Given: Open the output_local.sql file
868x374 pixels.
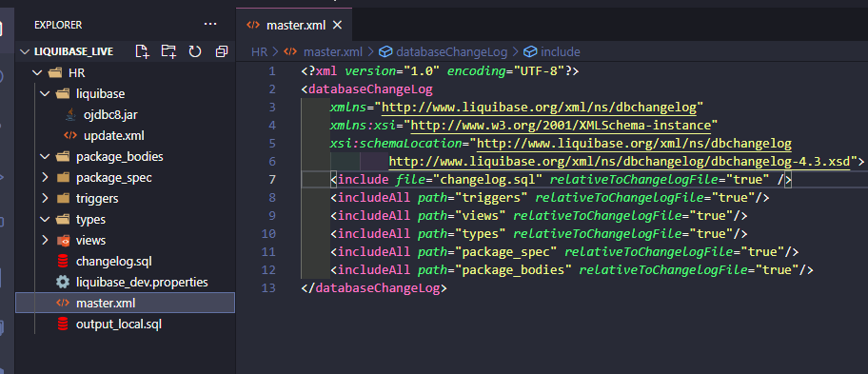Looking at the screenshot, I should click(x=109, y=325).
